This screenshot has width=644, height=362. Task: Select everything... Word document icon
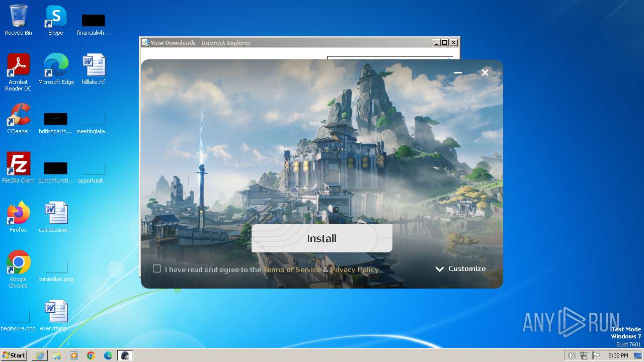pos(56,316)
